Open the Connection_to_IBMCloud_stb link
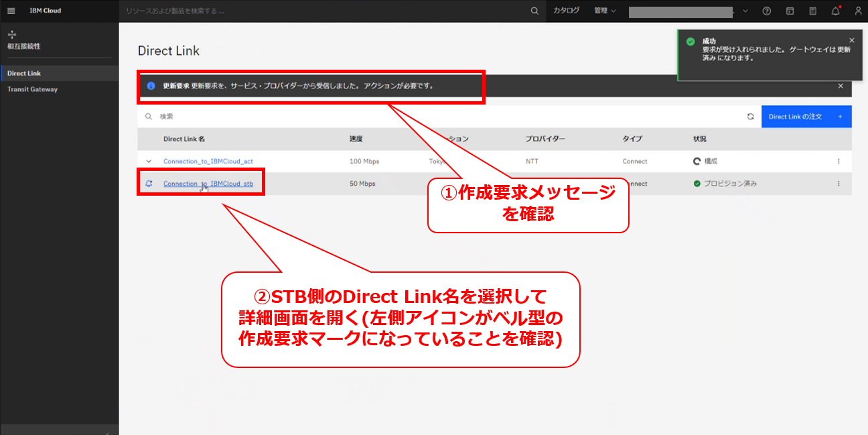 tap(208, 184)
